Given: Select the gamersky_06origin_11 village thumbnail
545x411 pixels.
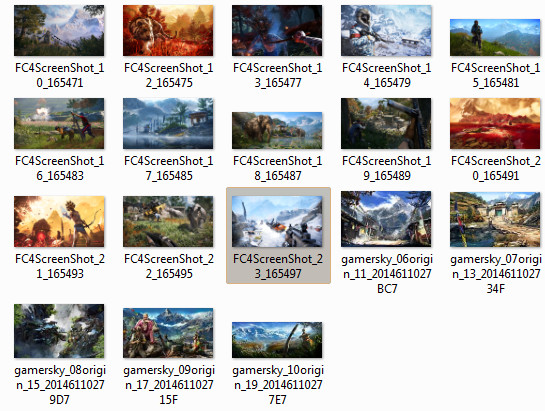Looking at the screenshot, I should tap(386, 219).
